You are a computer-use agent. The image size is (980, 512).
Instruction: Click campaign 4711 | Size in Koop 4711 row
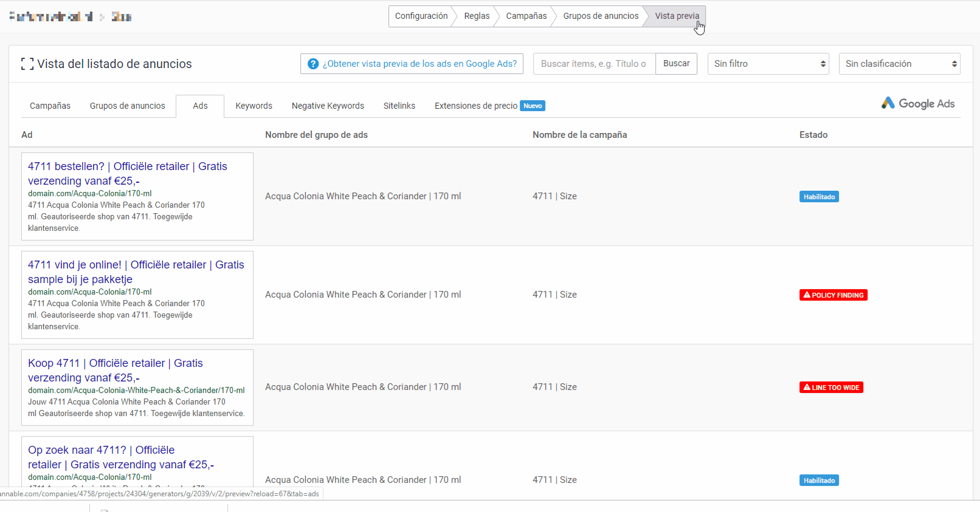point(554,387)
